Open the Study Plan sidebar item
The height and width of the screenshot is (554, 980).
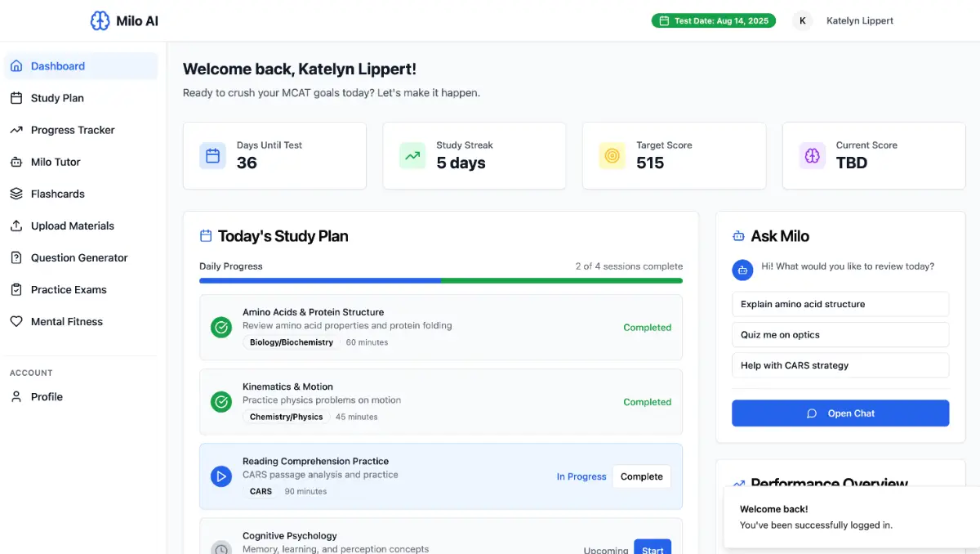(x=57, y=98)
